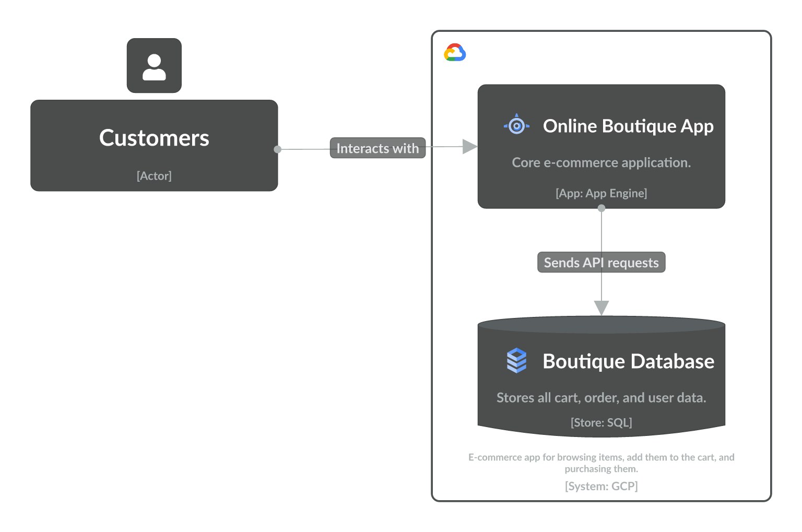Select the 'Customers' title text
The height and width of the screenshot is (532, 802).
click(154, 138)
